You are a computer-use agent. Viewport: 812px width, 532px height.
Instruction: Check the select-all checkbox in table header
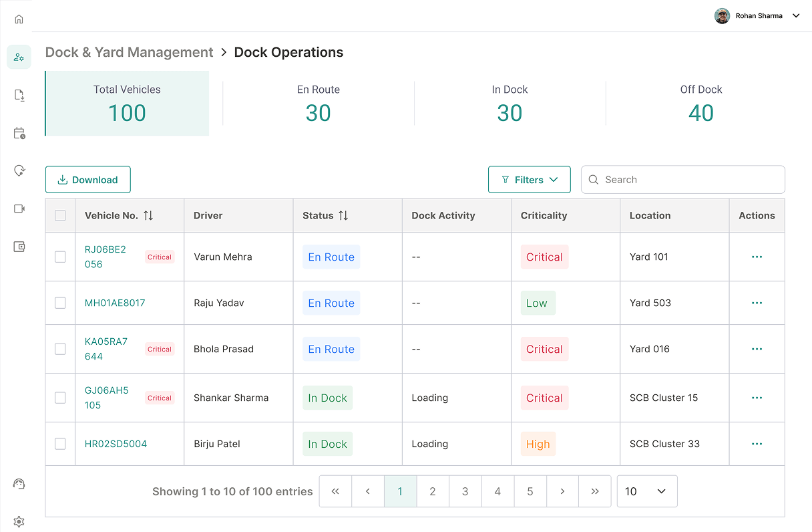point(60,215)
